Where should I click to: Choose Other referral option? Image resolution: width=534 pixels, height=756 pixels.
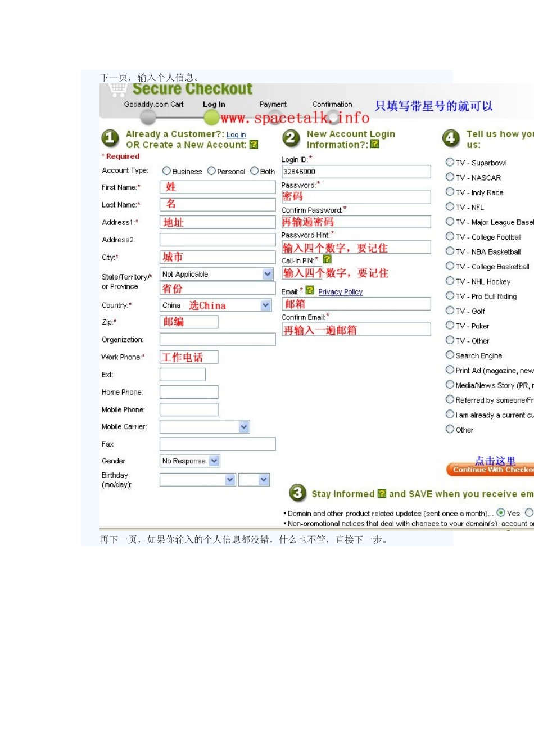(x=450, y=429)
